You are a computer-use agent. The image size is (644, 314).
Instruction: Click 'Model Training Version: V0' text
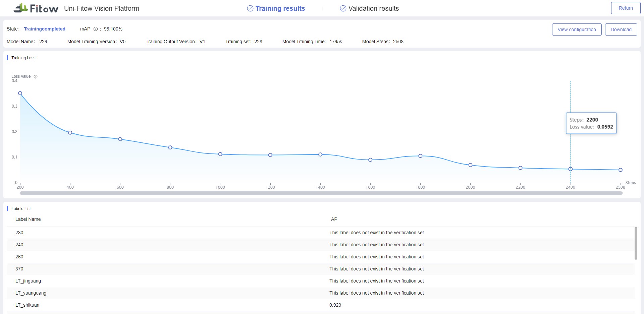pyautogui.click(x=96, y=42)
